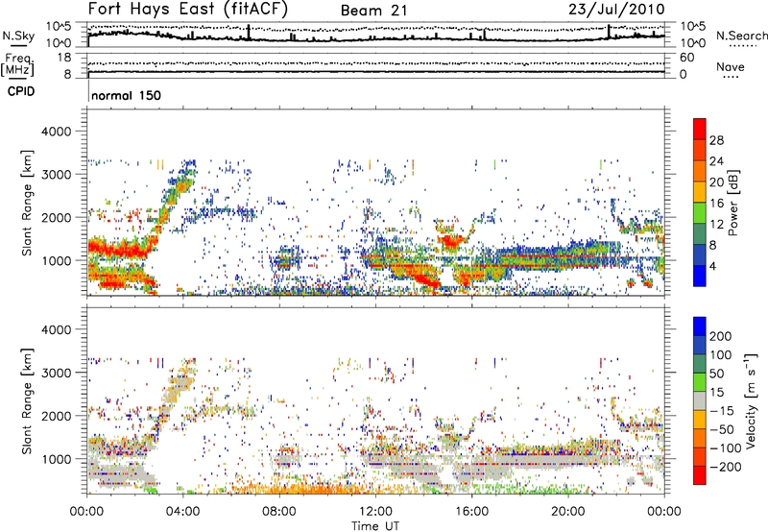
Task: Select the 'Power [dB]' color bar title
Action: pos(733,203)
